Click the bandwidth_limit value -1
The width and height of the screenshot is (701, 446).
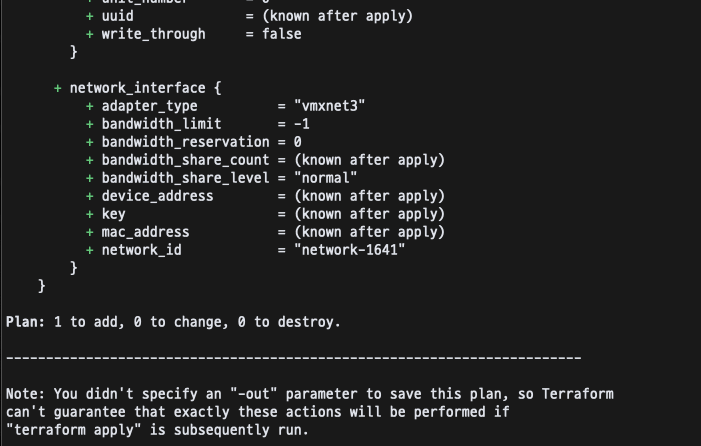click(302, 124)
